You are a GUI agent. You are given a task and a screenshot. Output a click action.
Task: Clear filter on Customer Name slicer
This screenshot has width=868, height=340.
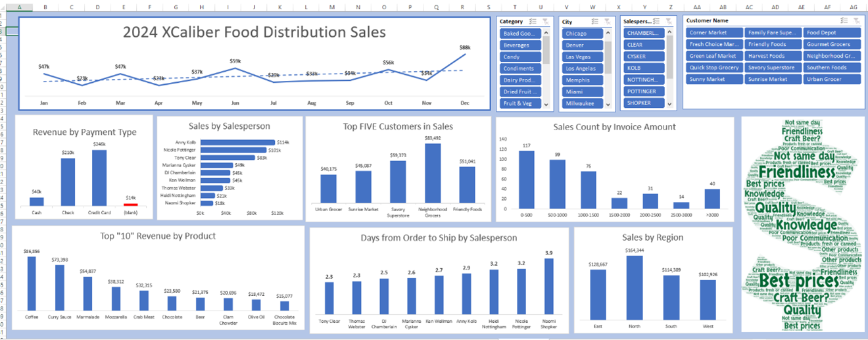coord(856,21)
